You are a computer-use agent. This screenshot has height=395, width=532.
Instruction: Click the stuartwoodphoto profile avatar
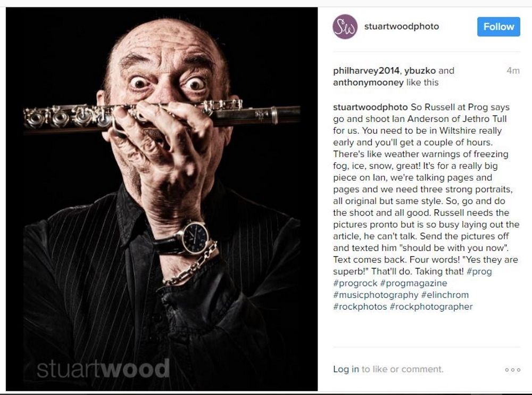345,27
